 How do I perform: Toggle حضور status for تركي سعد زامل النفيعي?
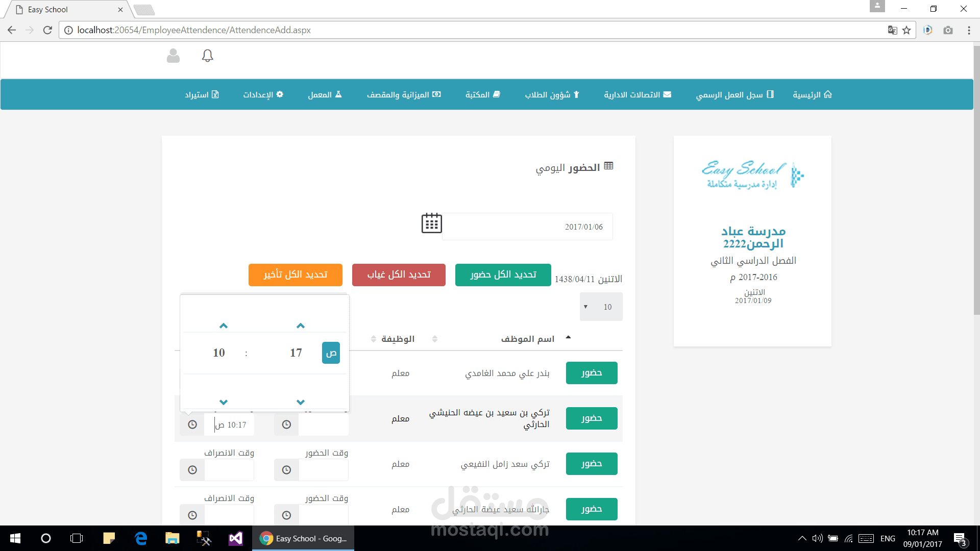tap(591, 464)
